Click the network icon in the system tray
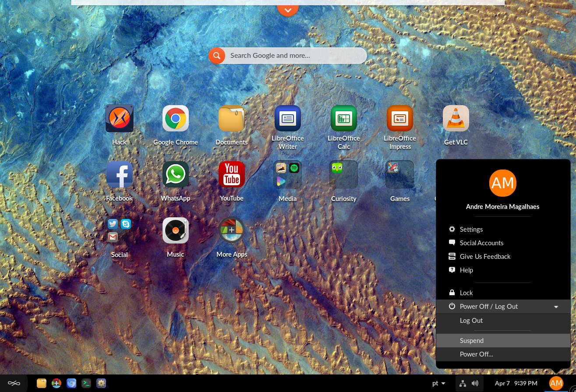 coord(463,383)
